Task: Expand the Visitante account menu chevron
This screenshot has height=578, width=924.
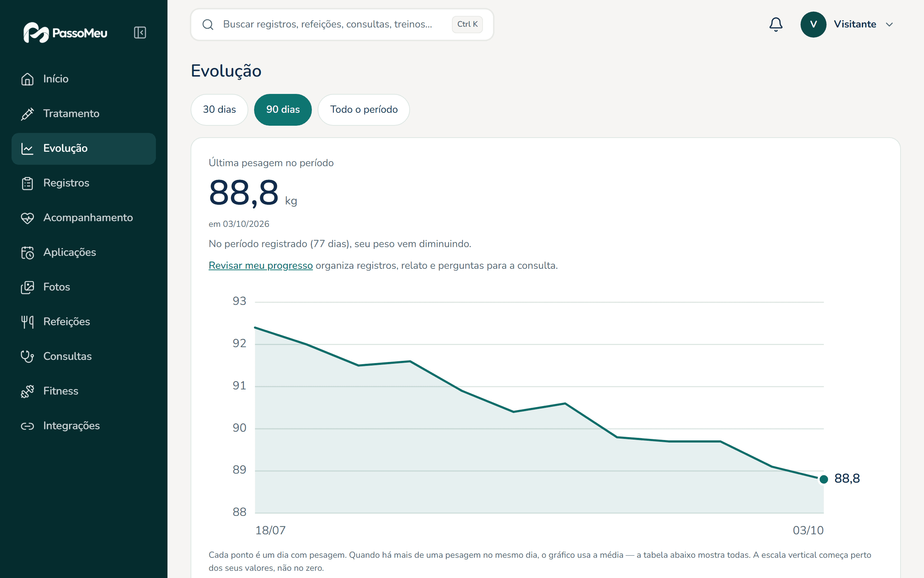Action: coord(889,25)
